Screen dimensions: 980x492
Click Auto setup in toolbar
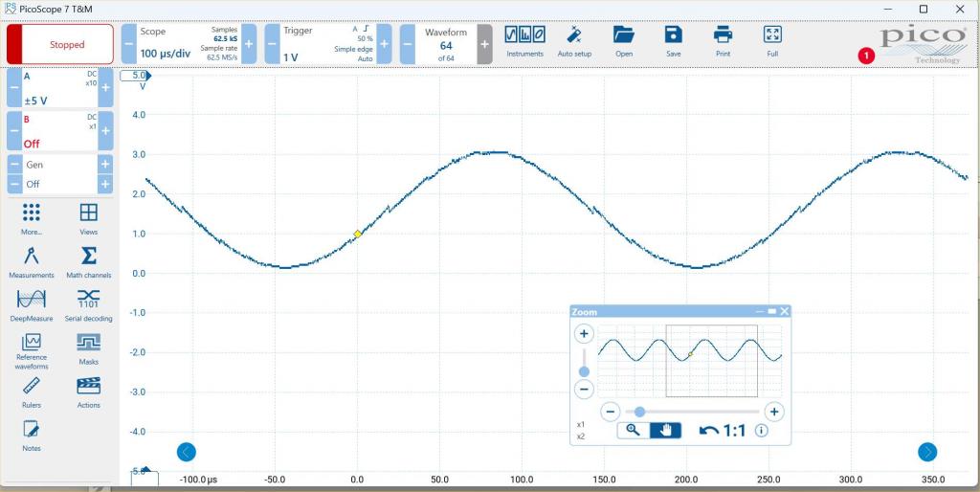[574, 41]
